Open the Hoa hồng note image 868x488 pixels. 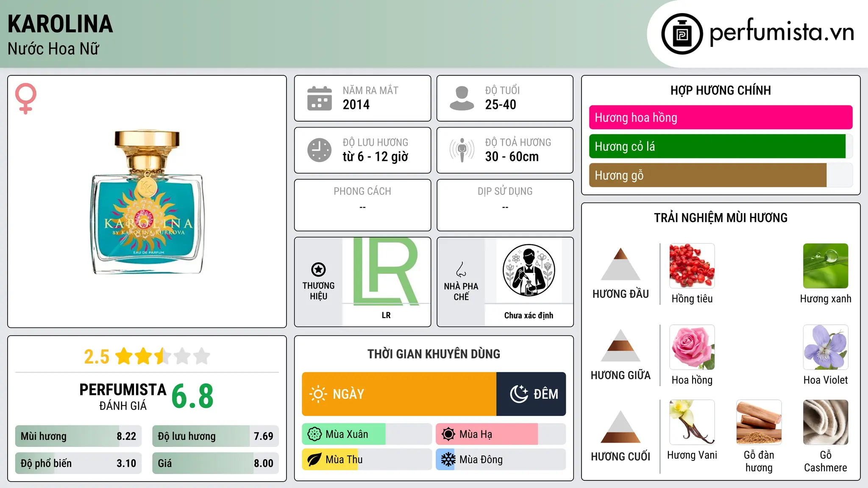[x=692, y=347]
